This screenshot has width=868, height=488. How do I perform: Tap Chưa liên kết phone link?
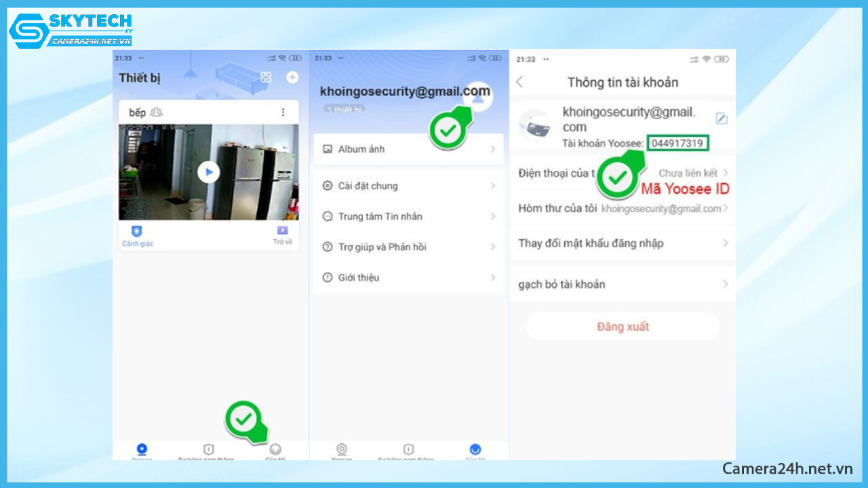point(688,174)
